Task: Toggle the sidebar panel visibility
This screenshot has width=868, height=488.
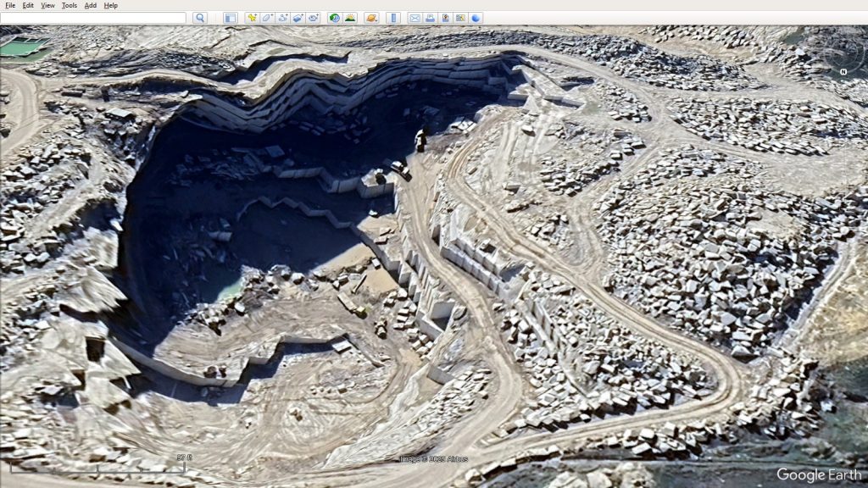Action: [230, 18]
